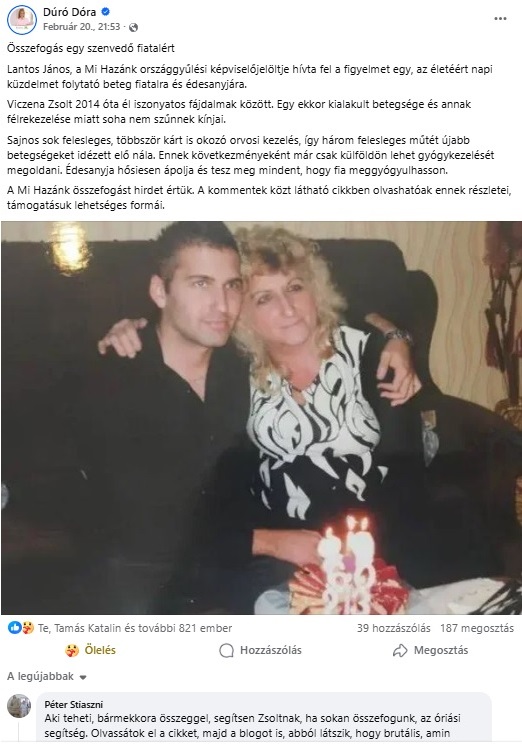The height and width of the screenshot is (751, 522).
Task: View the '39 hozzászólás' comments count
Action: coord(394,628)
